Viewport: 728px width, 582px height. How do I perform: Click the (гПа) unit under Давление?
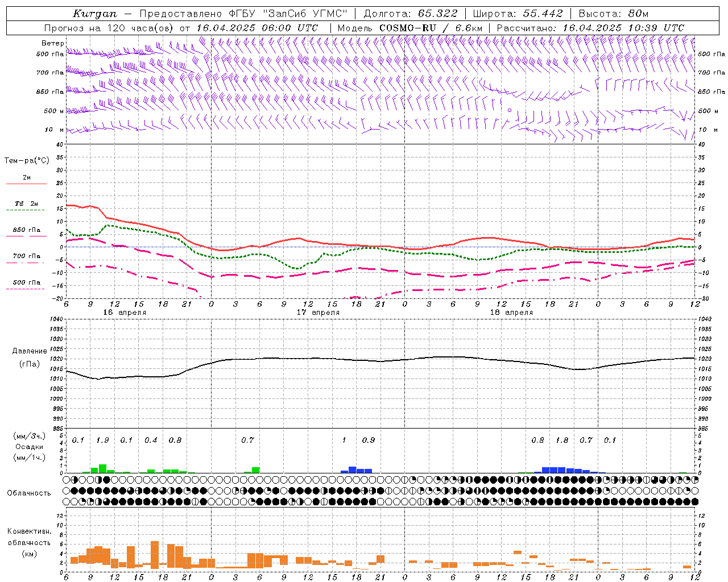(30, 364)
